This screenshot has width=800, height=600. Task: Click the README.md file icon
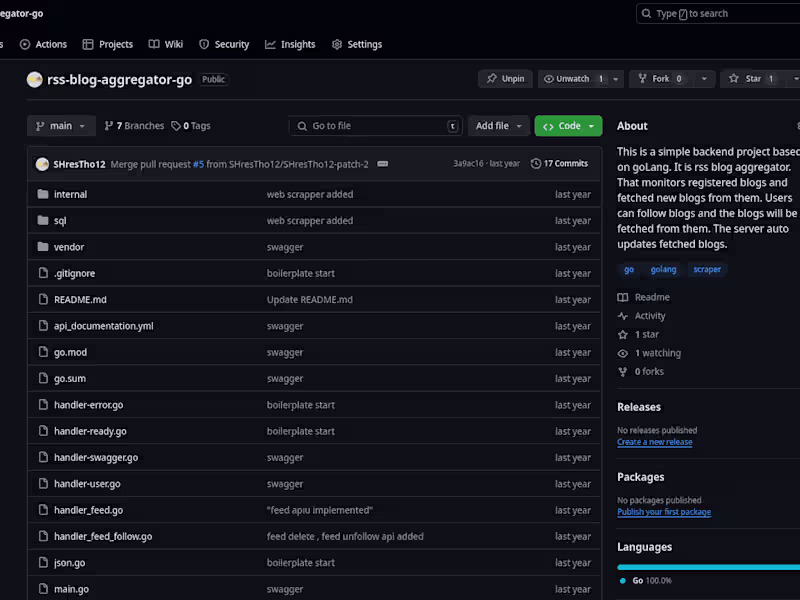(x=43, y=299)
